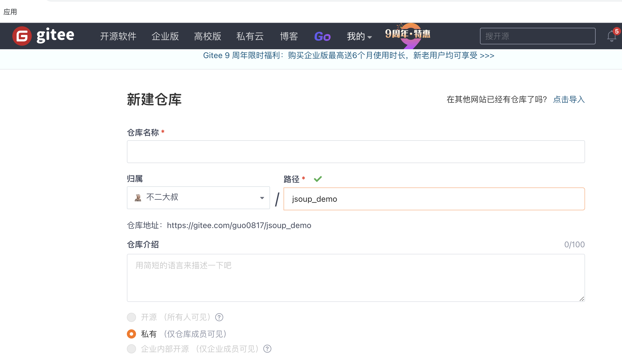Click the 仓库地址 URL text
The image size is (622, 364).
(239, 225)
